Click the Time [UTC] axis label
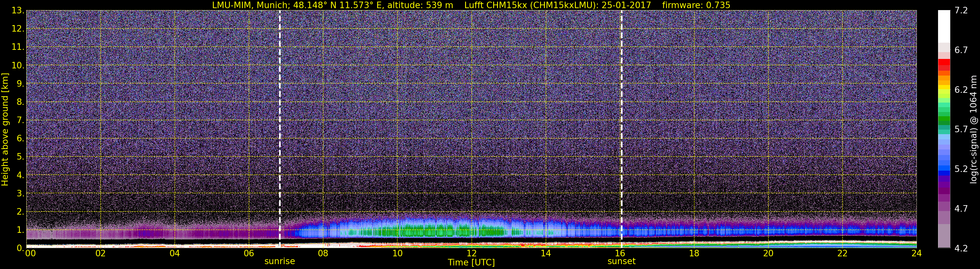This screenshot has width=980, height=269. click(471, 262)
